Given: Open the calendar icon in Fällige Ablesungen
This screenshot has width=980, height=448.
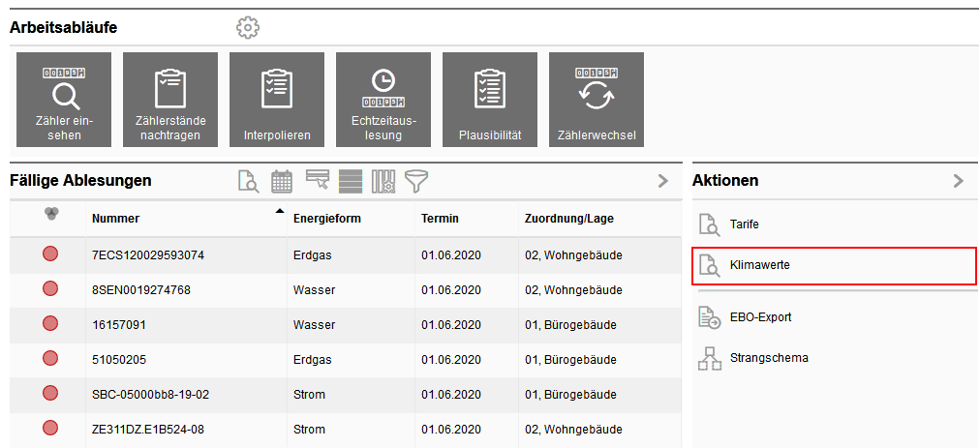Looking at the screenshot, I should pos(282,181).
